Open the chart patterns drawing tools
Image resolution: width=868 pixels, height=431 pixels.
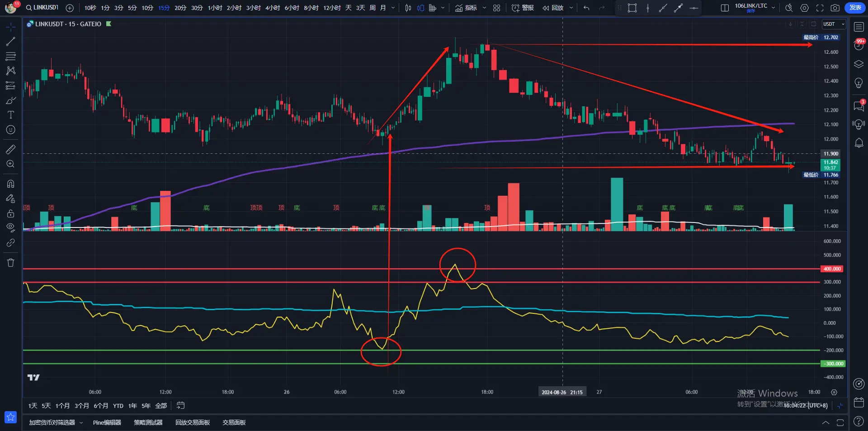(10, 71)
